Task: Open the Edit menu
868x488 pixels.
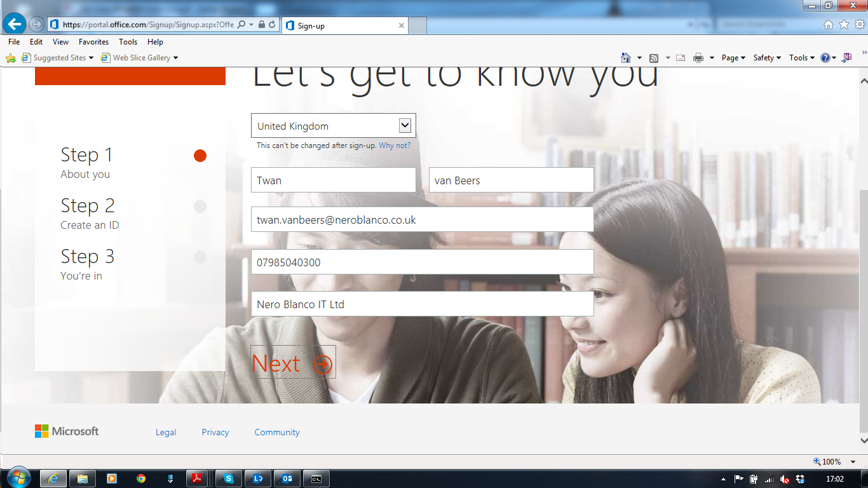Action: click(36, 42)
